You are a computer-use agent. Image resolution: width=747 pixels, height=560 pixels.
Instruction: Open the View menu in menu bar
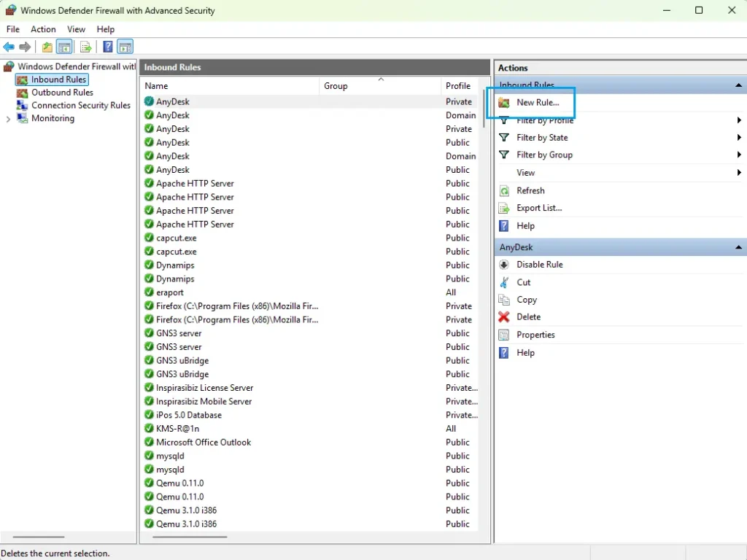[x=76, y=29]
